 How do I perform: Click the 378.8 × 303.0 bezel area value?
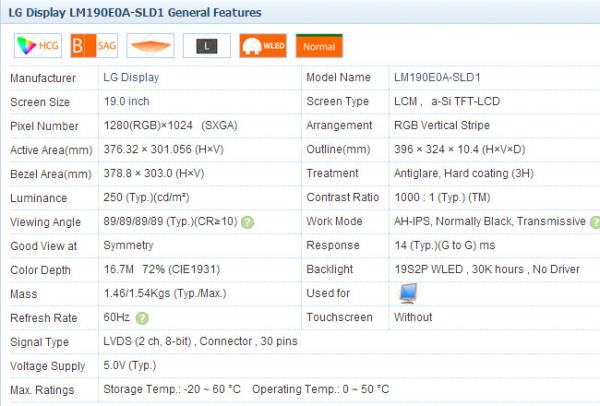[153, 173]
